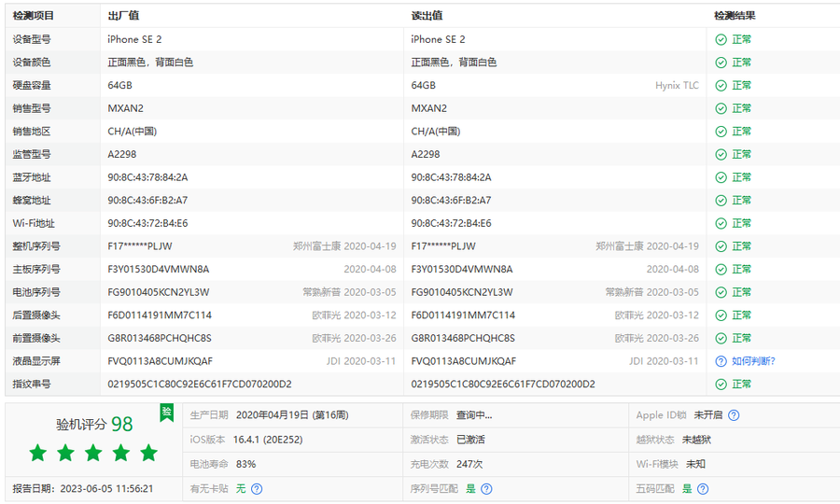Select the read value A2298

pos(426,155)
